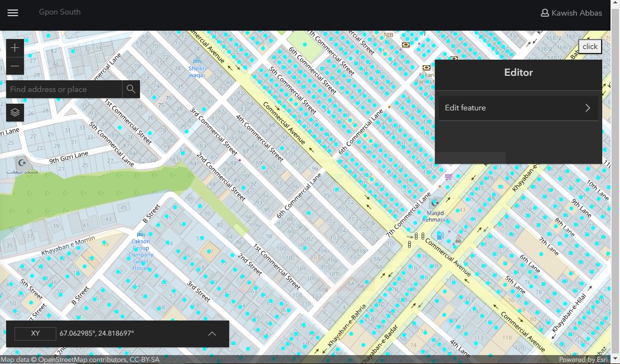Expand Edit feature chevron arrow
Screen dimensions: 620x364
588,108
